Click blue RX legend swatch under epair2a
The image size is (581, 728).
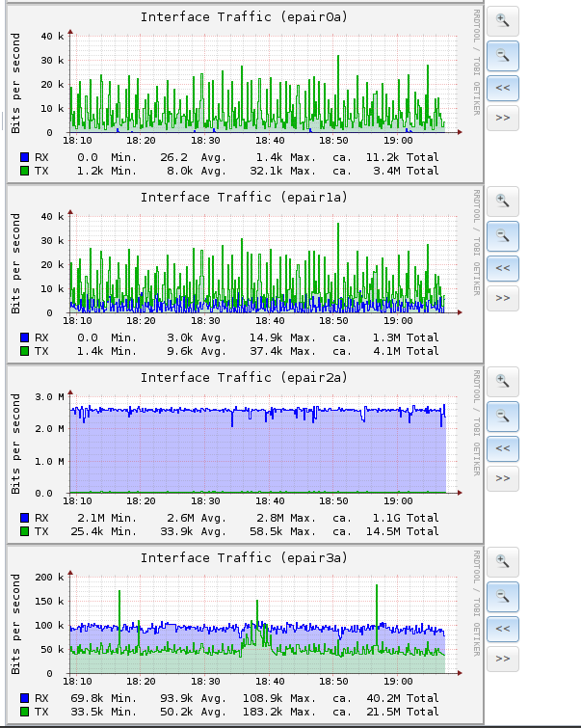click(x=24, y=518)
